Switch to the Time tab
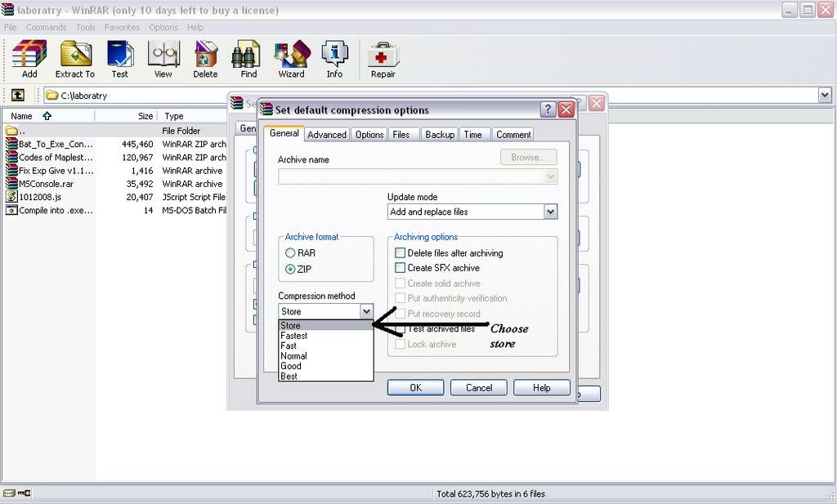Image resolution: width=837 pixels, height=504 pixels. [x=473, y=135]
